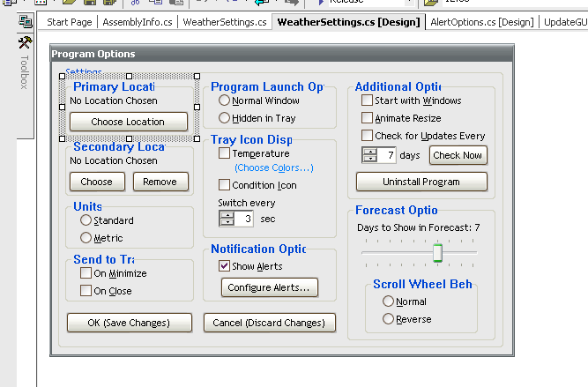Viewport: 588px width, 387px height.
Task: Enable the Temperature tray icon checkbox
Action: click(224, 153)
